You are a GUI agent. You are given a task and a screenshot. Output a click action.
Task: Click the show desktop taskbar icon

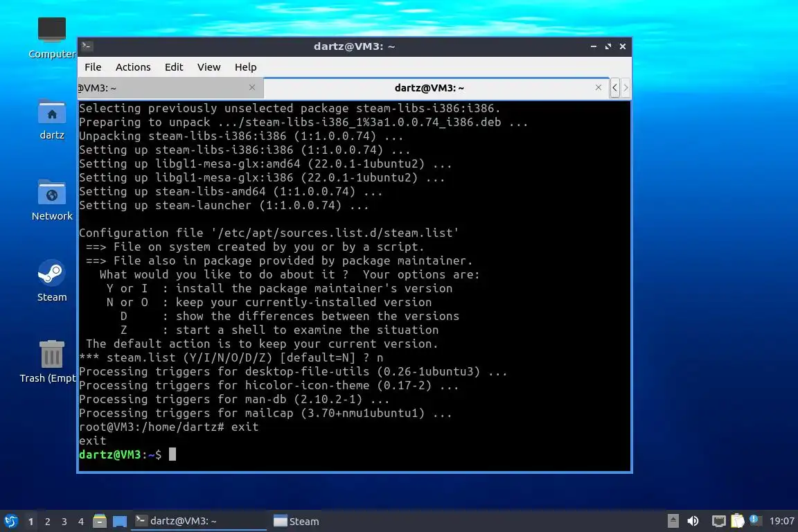(120, 522)
